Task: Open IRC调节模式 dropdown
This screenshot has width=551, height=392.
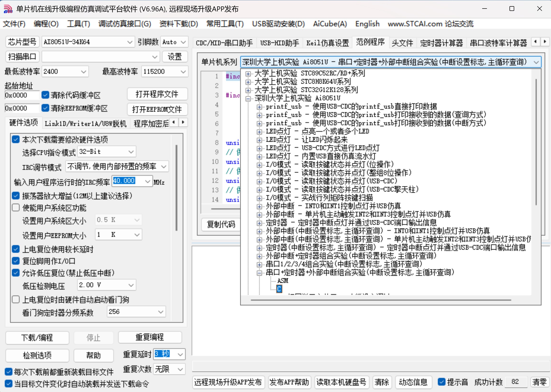Action: [117, 166]
